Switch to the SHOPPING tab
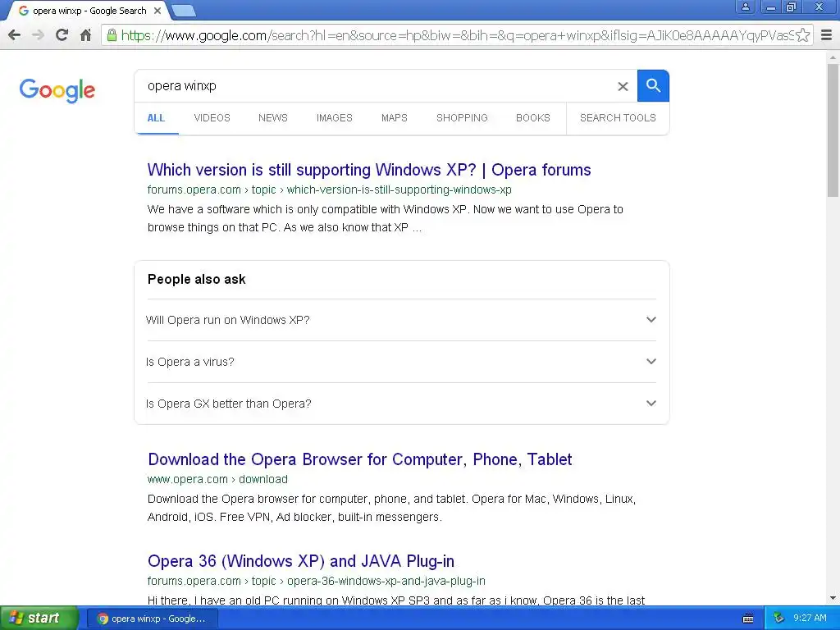Viewport: 840px width, 630px height. click(462, 118)
